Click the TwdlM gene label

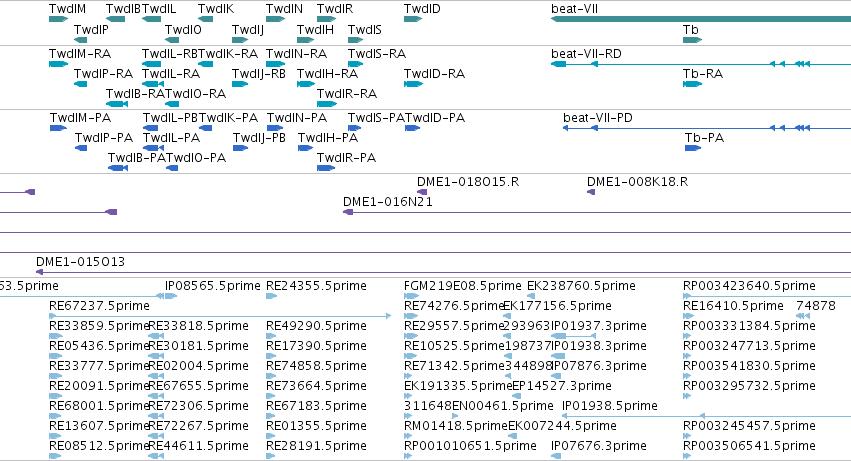[x=67, y=9]
